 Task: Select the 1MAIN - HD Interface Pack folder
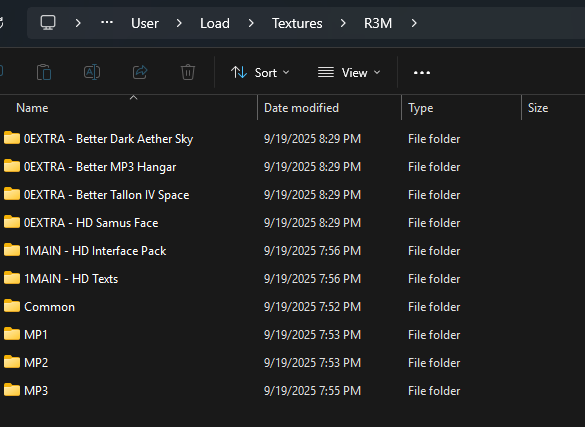tap(95, 251)
